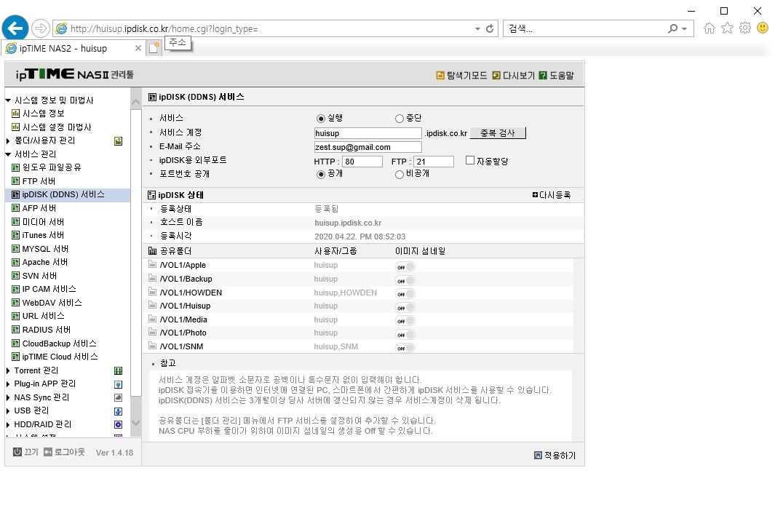Select 비공개 port visibility radio
Viewport: 775px width, 532px height.
tap(400, 175)
